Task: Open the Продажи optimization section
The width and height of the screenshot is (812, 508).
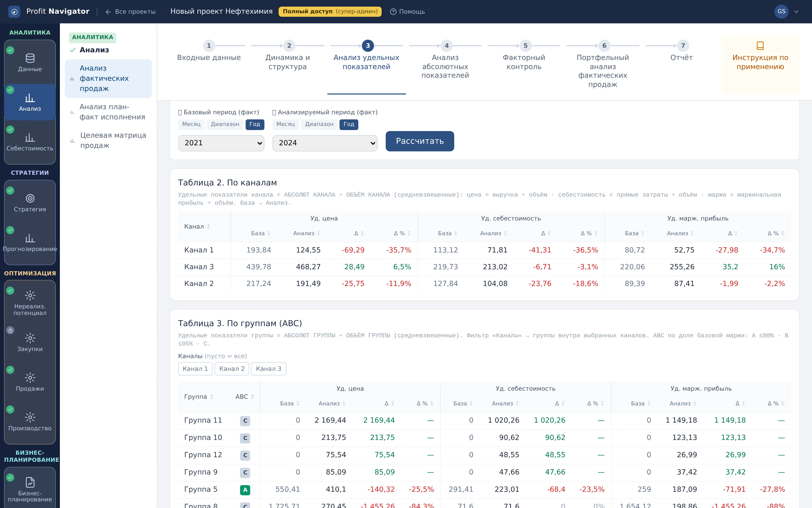Action: click(30, 382)
